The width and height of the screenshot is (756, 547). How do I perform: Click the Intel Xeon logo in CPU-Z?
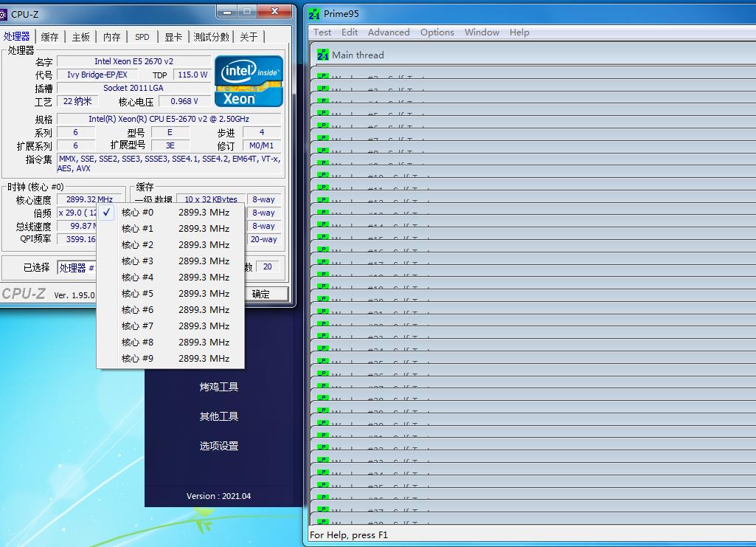point(249,80)
